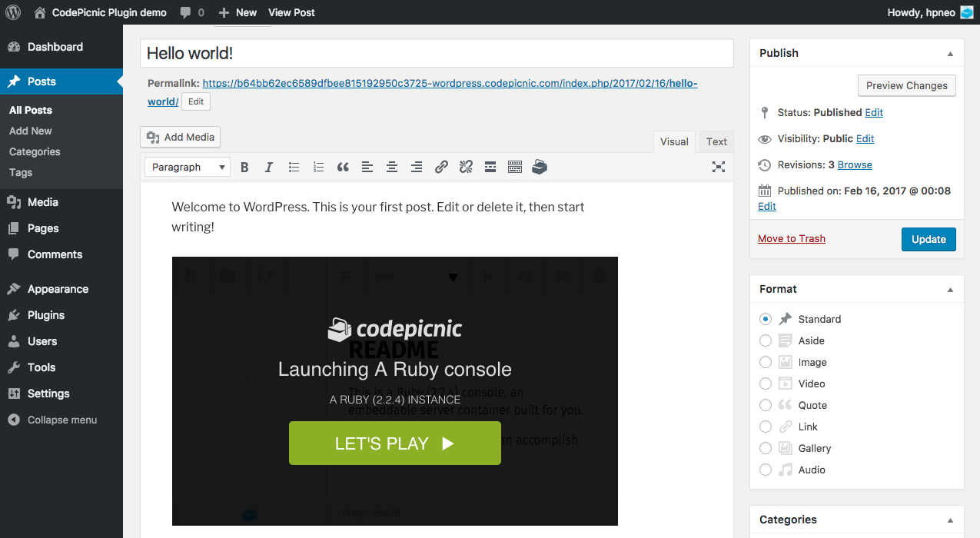
Task: Edit the post status
Action: tap(874, 112)
